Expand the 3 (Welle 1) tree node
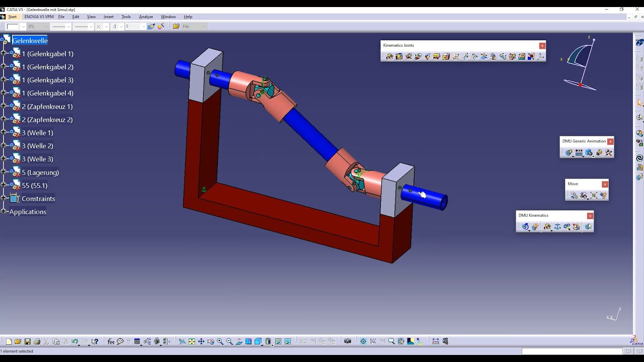 point(4,133)
